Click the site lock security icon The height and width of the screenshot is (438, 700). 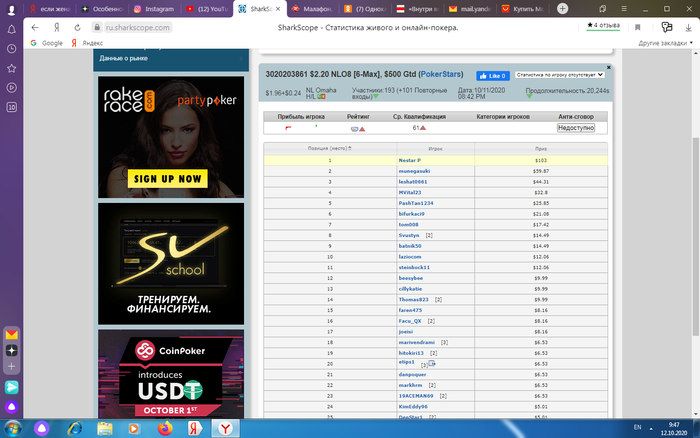(x=97, y=28)
